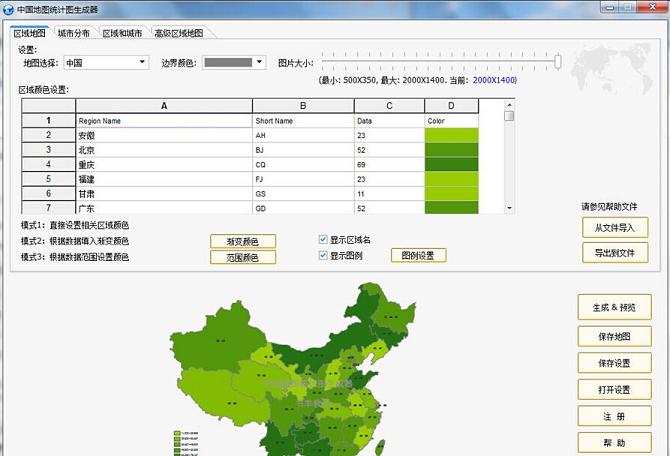Image resolution: width=670 pixels, height=456 pixels.
Task: Click the map legend in preview
Action: 186,444
